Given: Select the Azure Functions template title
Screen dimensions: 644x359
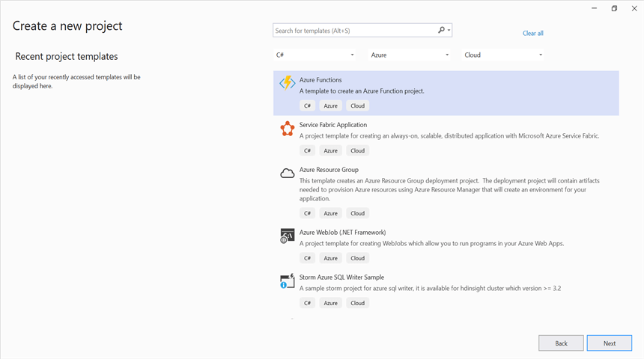Looking at the screenshot, I should coord(321,80).
